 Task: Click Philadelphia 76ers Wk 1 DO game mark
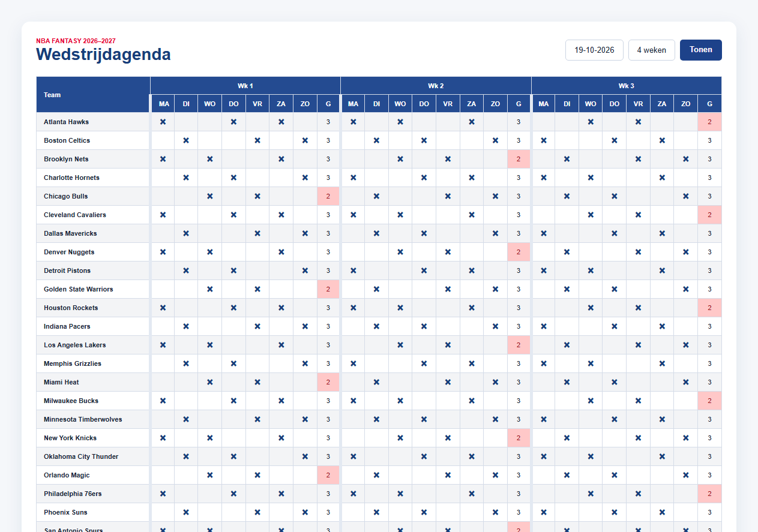233,494
